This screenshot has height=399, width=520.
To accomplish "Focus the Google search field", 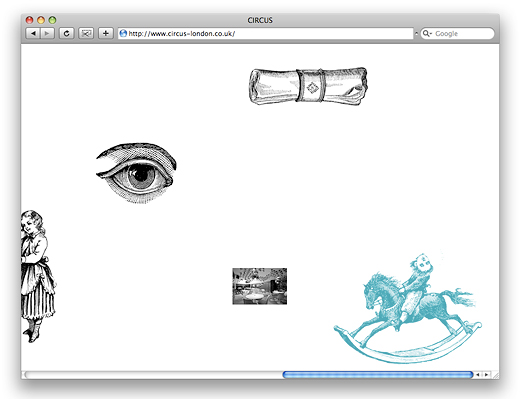I will coord(457,33).
